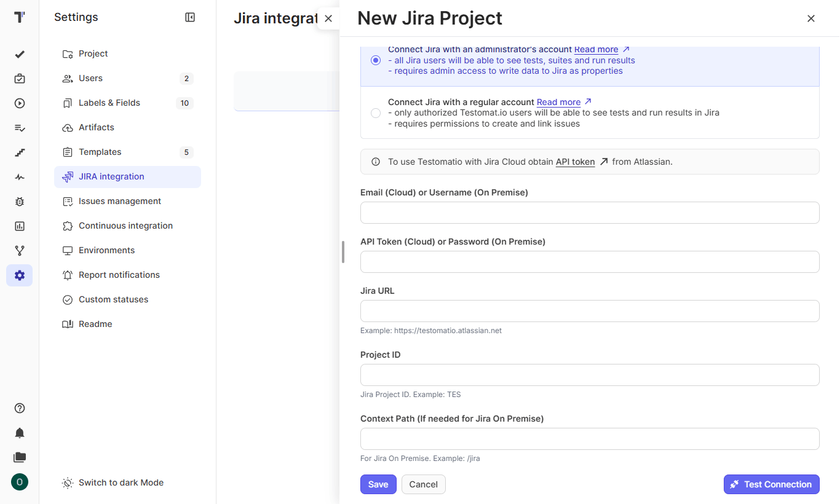This screenshot has width=840, height=504.
Task: Click external-link arrow beside API token
Action: 604,162
